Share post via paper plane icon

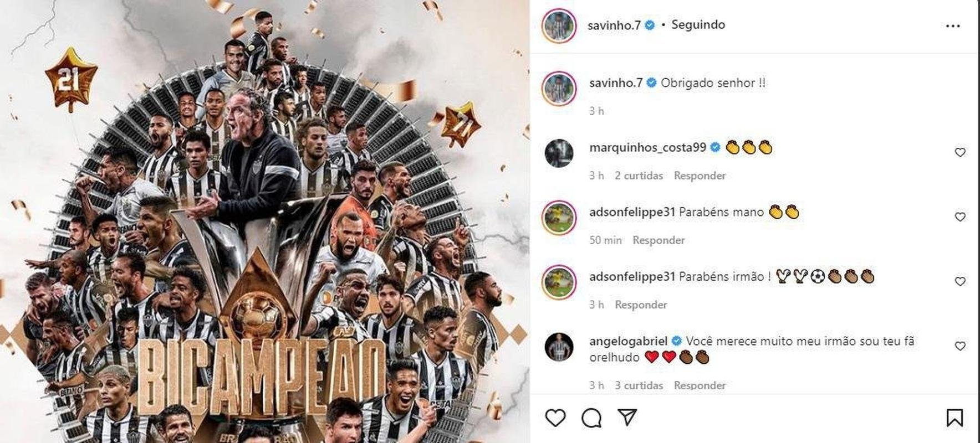[x=627, y=417]
